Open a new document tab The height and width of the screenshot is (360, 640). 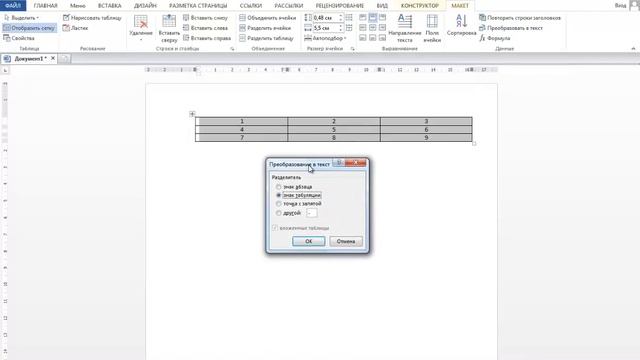coord(64,59)
